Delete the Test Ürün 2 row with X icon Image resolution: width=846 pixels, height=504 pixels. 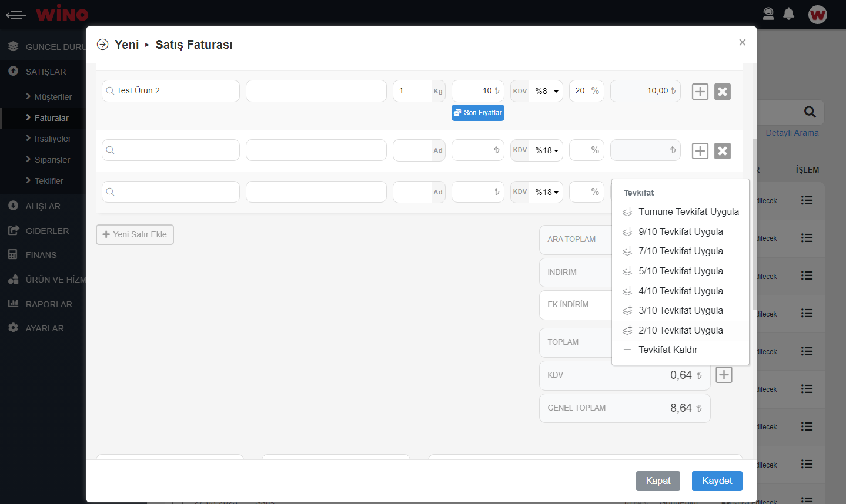(722, 92)
